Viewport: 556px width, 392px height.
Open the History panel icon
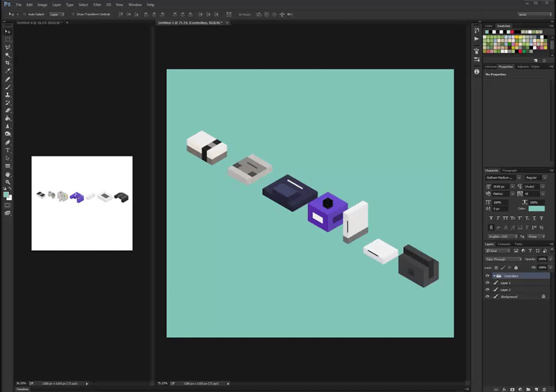[x=477, y=31]
